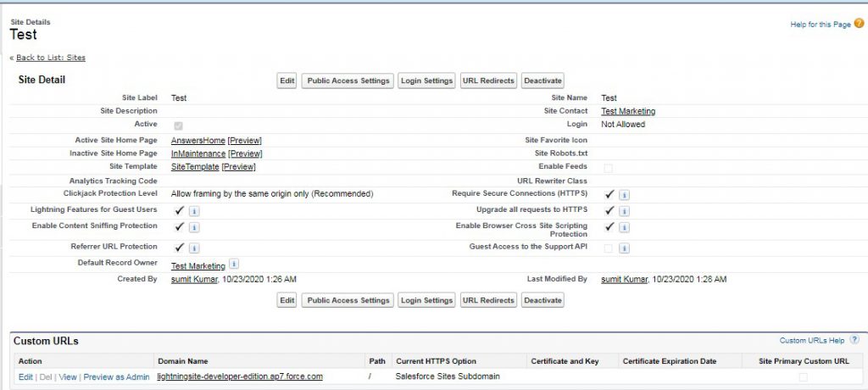Click info icon next to Lightning Features for Guest Users

(x=194, y=210)
